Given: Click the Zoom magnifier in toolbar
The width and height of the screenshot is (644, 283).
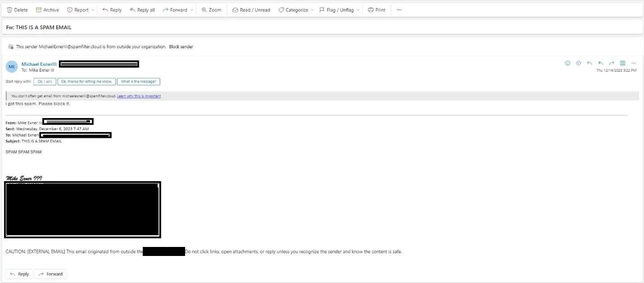Looking at the screenshot, I should (x=211, y=10).
